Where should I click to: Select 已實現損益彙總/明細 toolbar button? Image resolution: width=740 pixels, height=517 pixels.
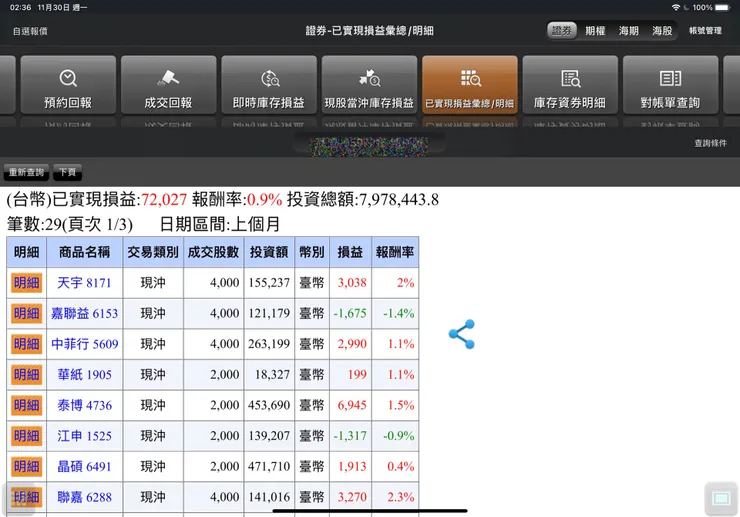pyautogui.click(x=470, y=85)
